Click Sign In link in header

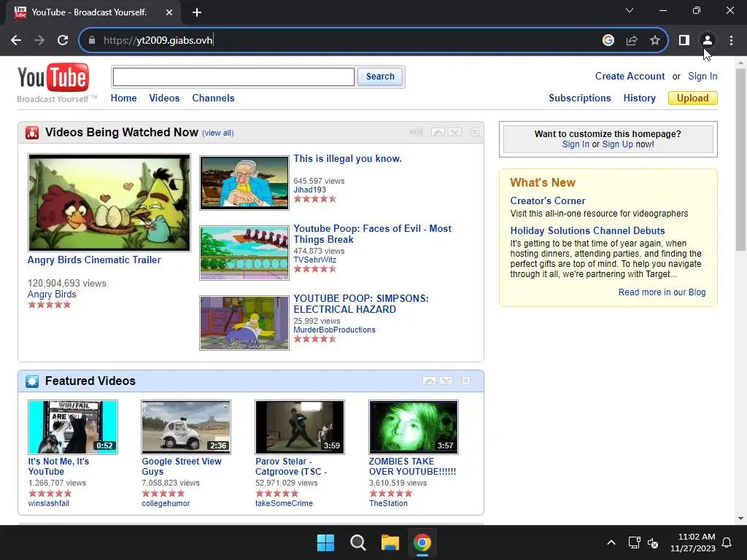pos(703,76)
